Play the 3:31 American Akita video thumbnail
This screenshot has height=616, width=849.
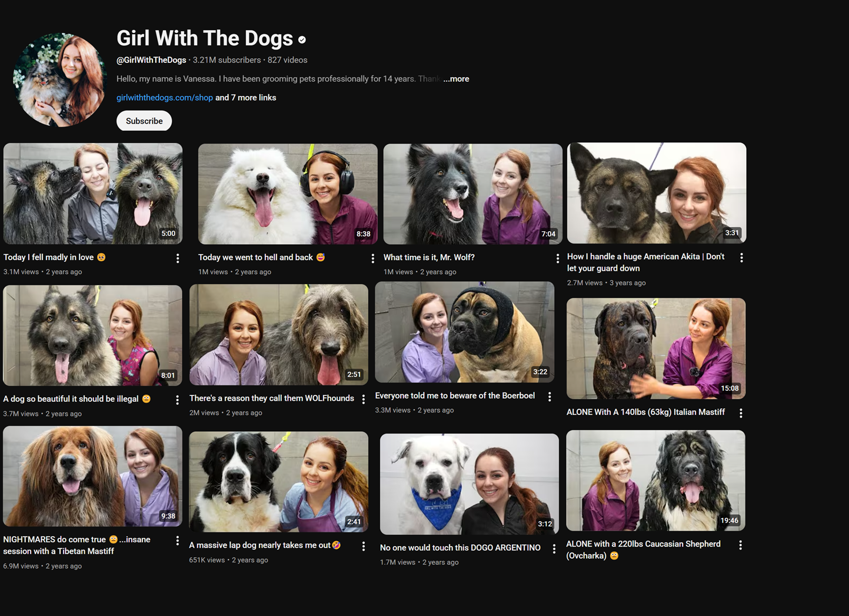point(657,193)
